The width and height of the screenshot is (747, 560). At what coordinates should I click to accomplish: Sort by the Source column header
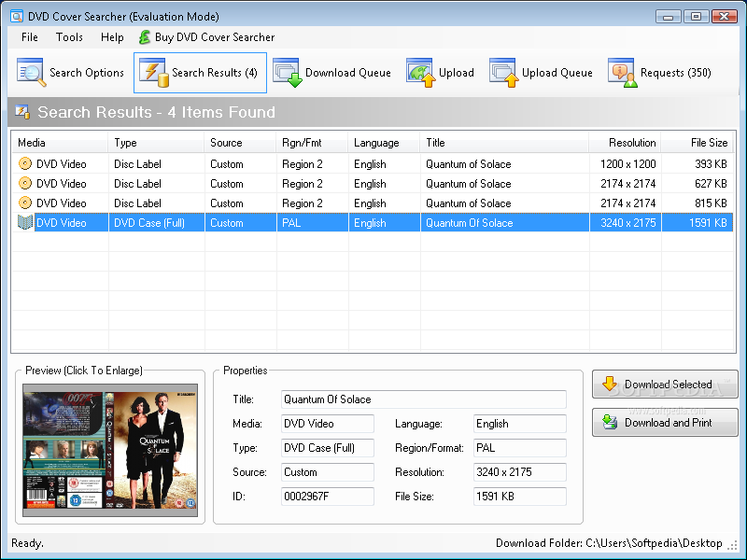point(240,143)
